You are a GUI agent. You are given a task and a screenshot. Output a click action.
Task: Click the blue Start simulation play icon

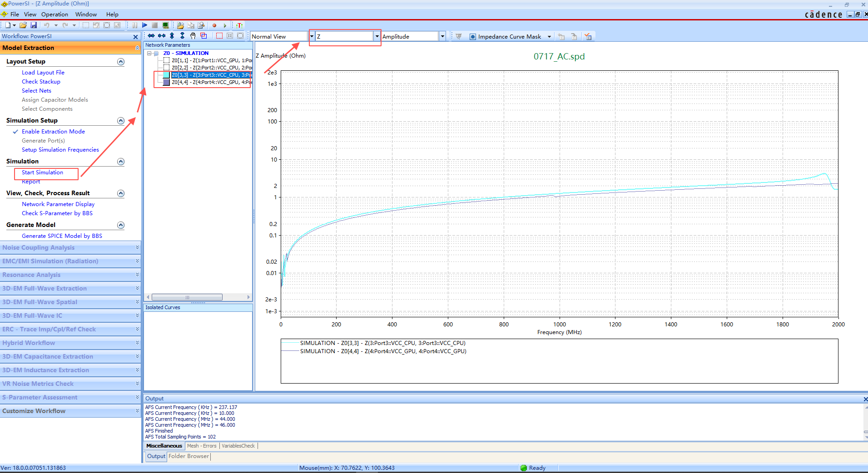pos(144,25)
